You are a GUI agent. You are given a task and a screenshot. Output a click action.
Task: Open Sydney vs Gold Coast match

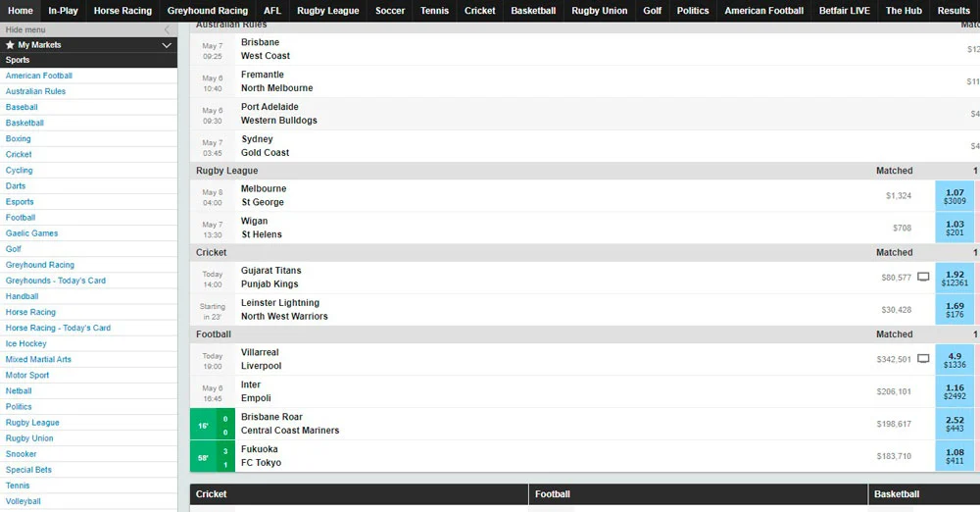tap(265, 146)
